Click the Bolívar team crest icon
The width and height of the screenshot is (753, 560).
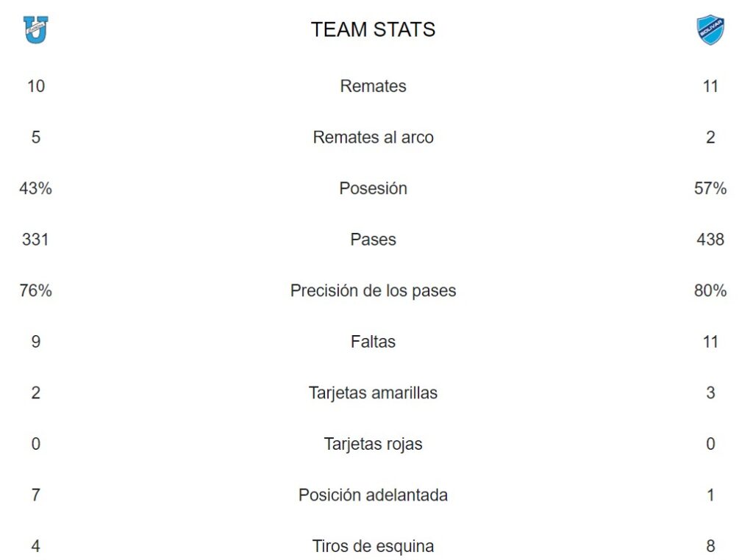click(x=710, y=30)
